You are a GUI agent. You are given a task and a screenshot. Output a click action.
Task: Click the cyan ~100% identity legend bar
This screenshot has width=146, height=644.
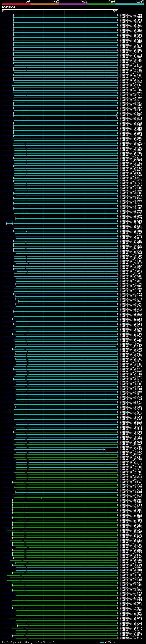tap(130, 4)
